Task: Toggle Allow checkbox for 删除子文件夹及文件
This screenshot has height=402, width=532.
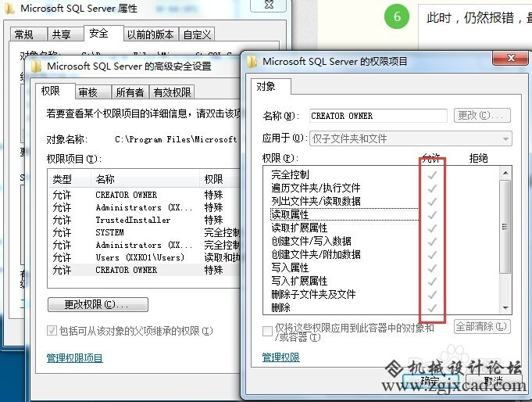Action: (432, 295)
